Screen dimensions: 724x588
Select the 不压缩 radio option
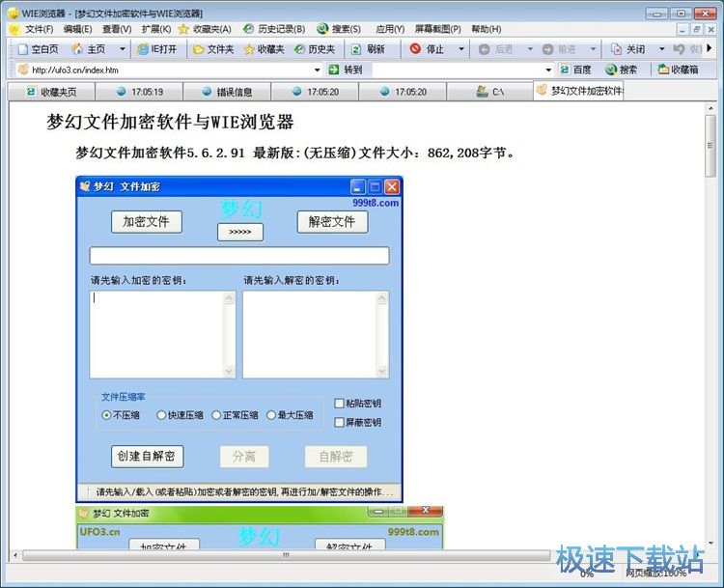(x=106, y=415)
